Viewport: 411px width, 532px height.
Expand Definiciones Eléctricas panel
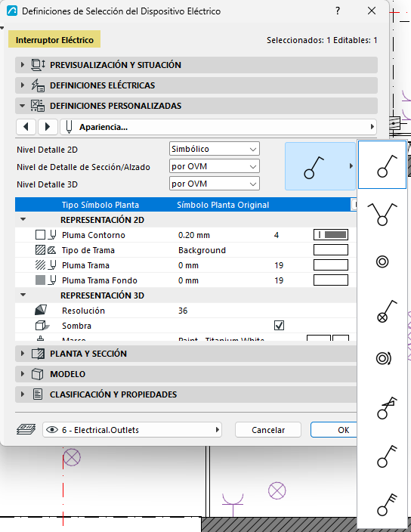(x=23, y=85)
